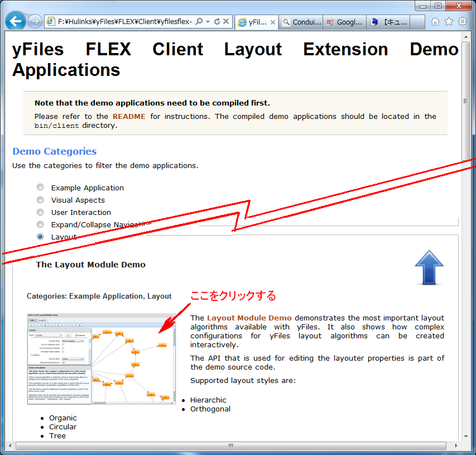Viewport: 476px width, 455px height.
Task: Close the yFil... tab with its X
Action: click(273, 22)
